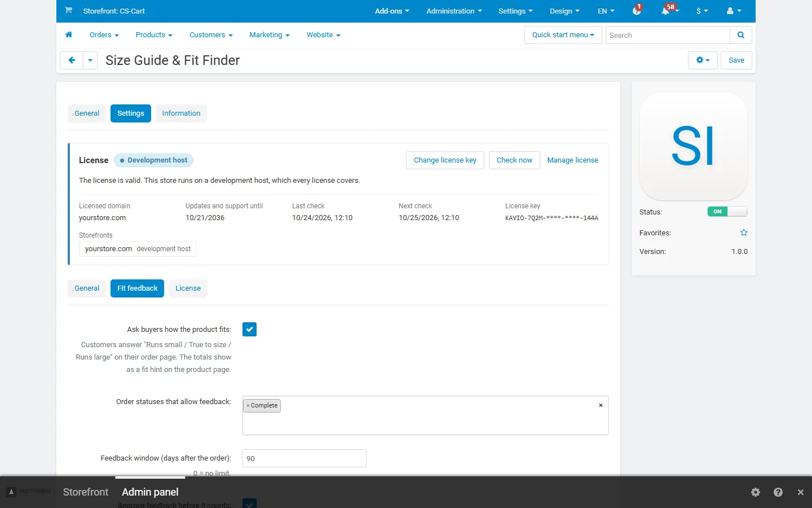Click Change license key button

point(445,160)
